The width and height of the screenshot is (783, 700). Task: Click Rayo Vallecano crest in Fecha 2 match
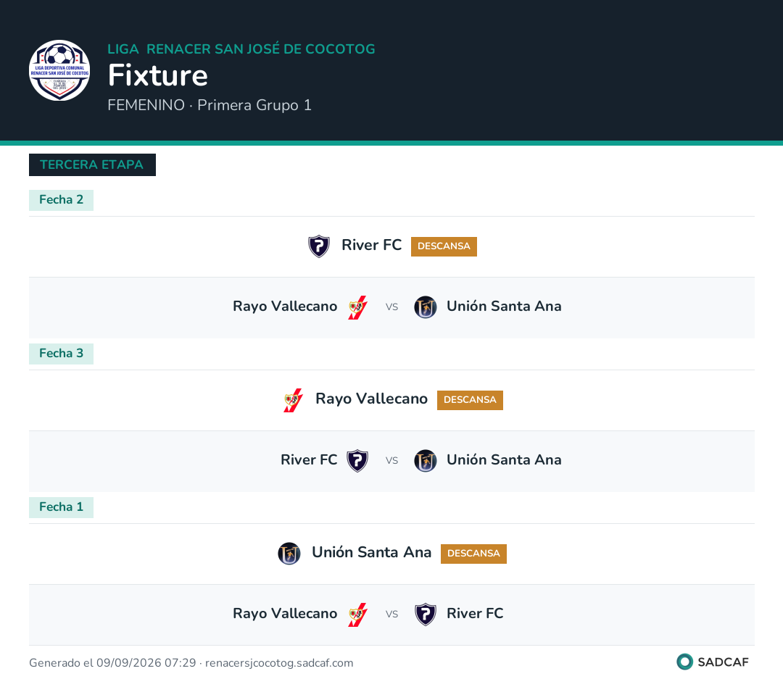357,307
